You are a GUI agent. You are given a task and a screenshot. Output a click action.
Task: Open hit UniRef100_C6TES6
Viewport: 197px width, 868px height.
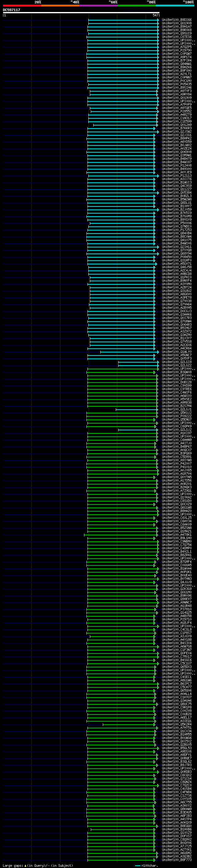point(177,37)
